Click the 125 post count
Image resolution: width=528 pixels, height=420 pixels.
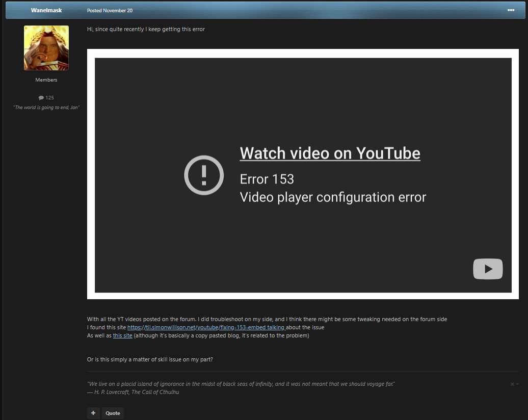coord(49,98)
